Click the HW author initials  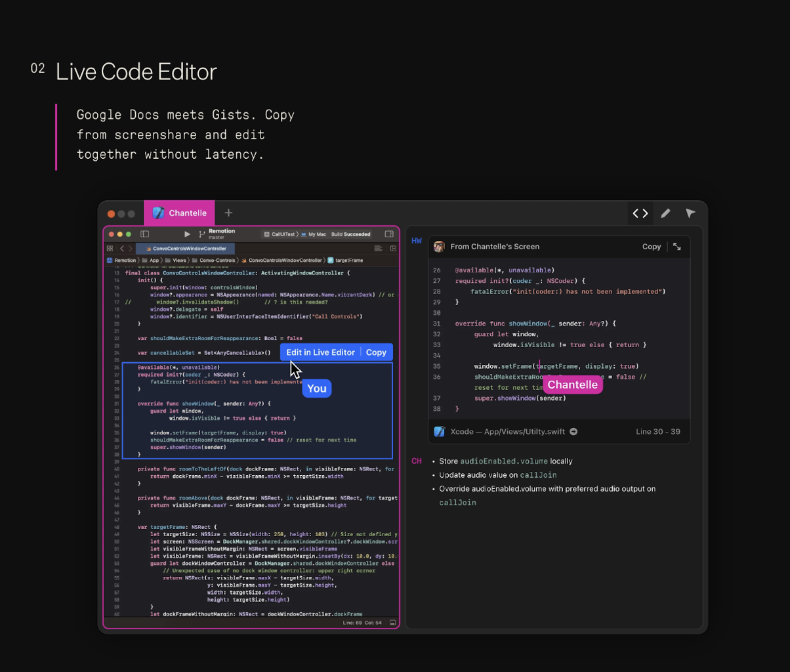[417, 241]
